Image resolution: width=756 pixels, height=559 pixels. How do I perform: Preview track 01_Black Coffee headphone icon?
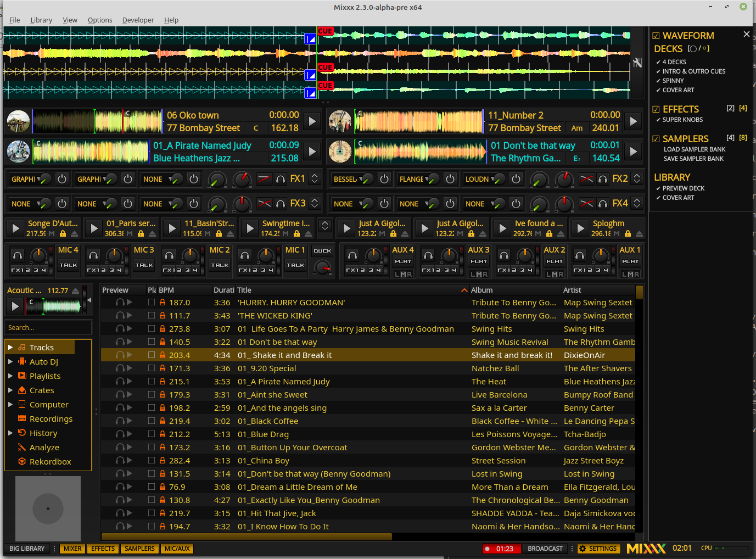pos(120,421)
